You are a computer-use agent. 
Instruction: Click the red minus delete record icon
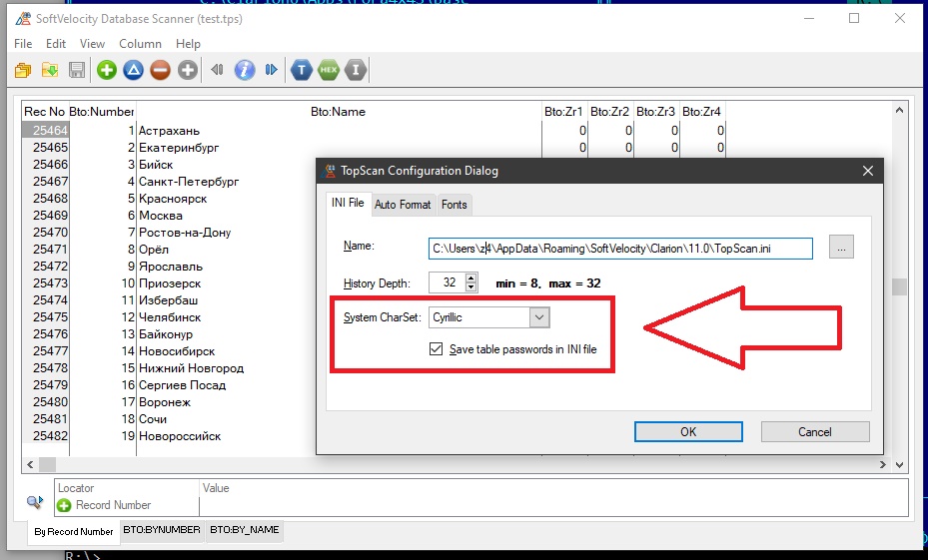[x=160, y=70]
